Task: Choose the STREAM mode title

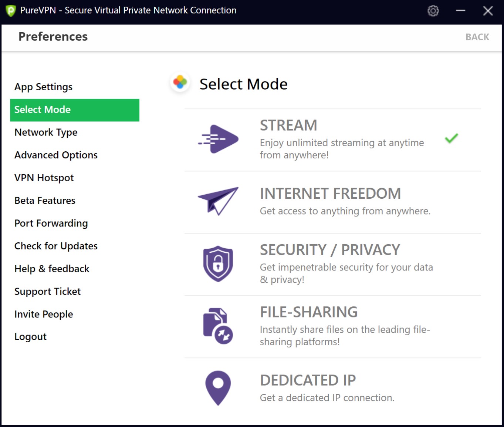Action: click(x=288, y=125)
